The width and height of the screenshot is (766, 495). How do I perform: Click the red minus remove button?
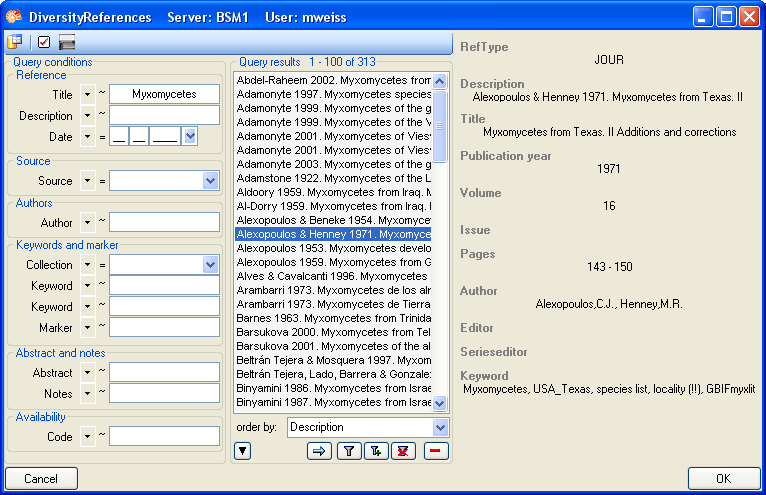(x=437, y=451)
